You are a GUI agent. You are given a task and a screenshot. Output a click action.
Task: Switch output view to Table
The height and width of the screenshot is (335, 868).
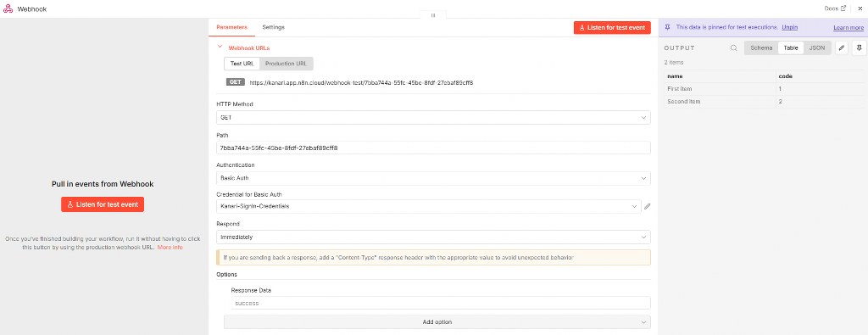791,48
